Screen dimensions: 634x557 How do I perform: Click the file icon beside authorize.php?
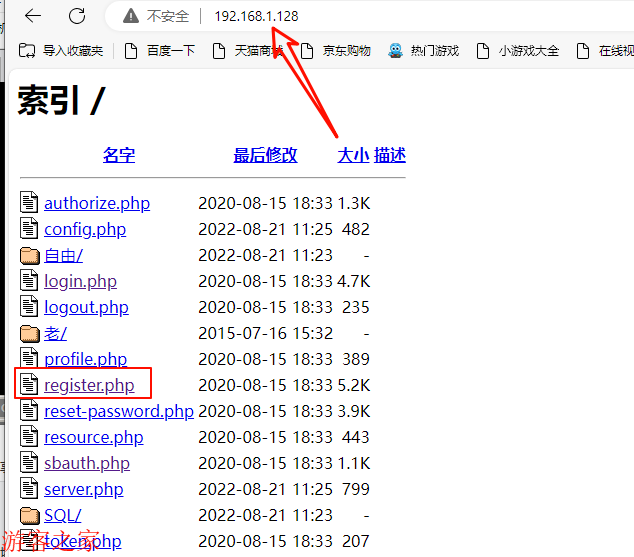(29, 203)
